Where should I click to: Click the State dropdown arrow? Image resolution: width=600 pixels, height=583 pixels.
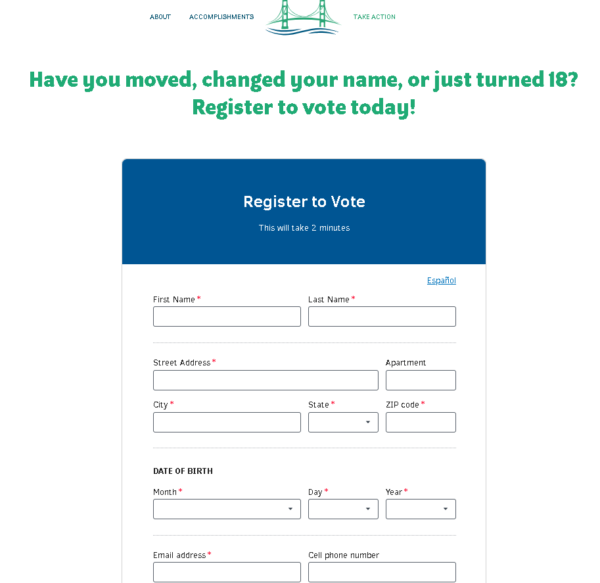pyautogui.click(x=368, y=423)
